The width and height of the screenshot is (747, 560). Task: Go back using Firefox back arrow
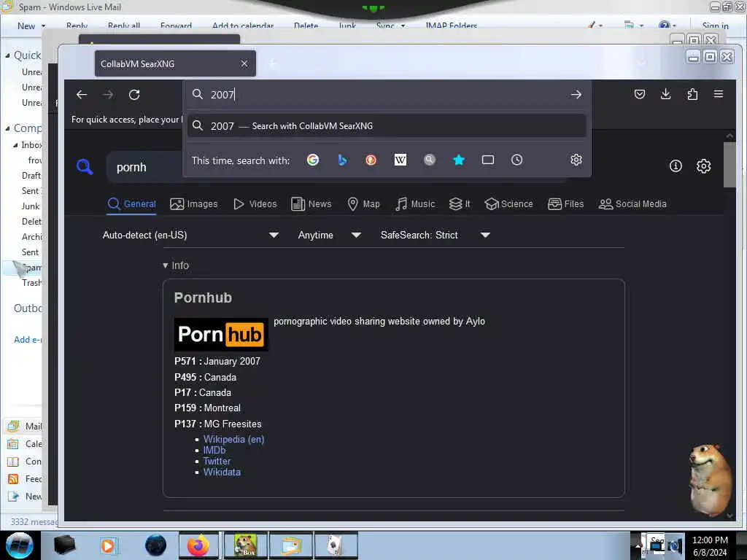point(82,94)
